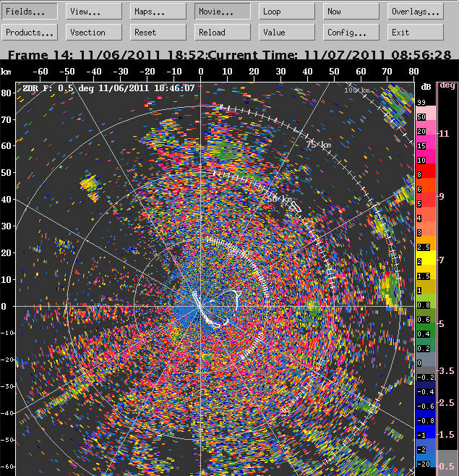
Task: Click the ZDR F 0.5 deg field label
Action: click(108, 88)
